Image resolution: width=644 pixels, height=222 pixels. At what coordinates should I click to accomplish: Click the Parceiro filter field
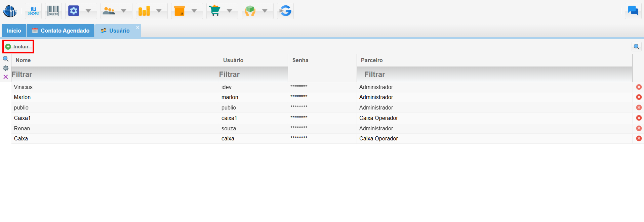pos(494,75)
